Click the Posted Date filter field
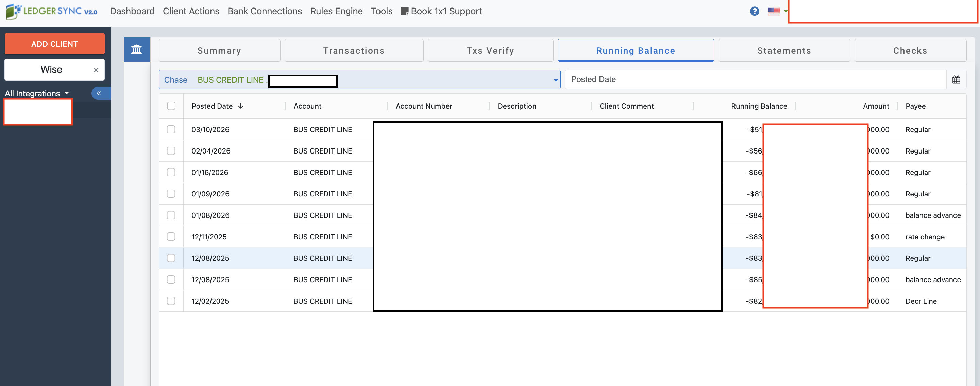 [755, 80]
